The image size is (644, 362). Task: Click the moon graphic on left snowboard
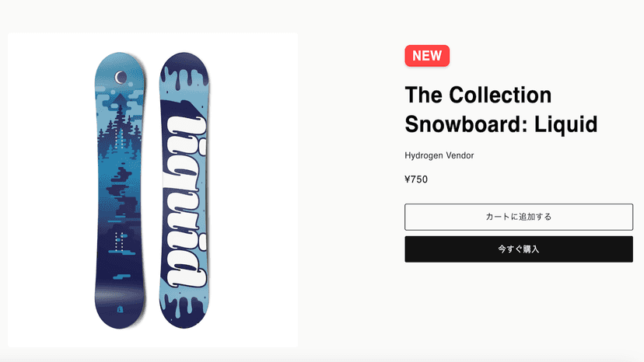(121, 77)
